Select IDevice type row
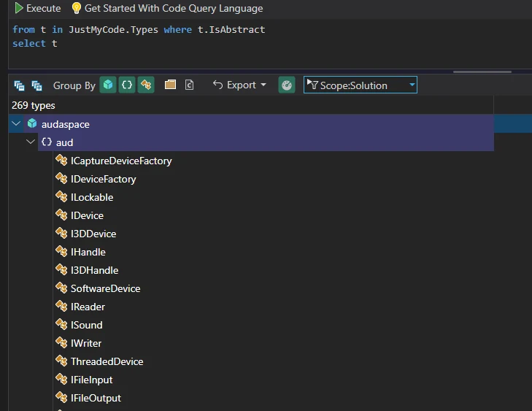Viewport: 532px width, 411px height. 87,215
